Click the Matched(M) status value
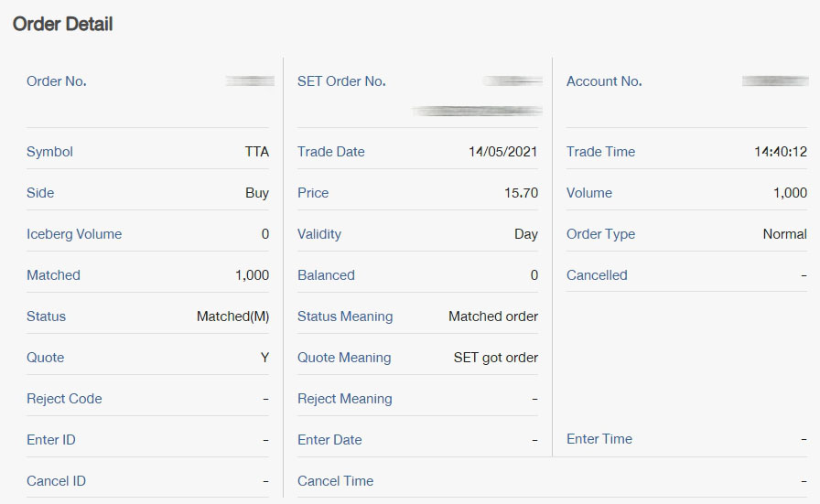 [x=232, y=316]
